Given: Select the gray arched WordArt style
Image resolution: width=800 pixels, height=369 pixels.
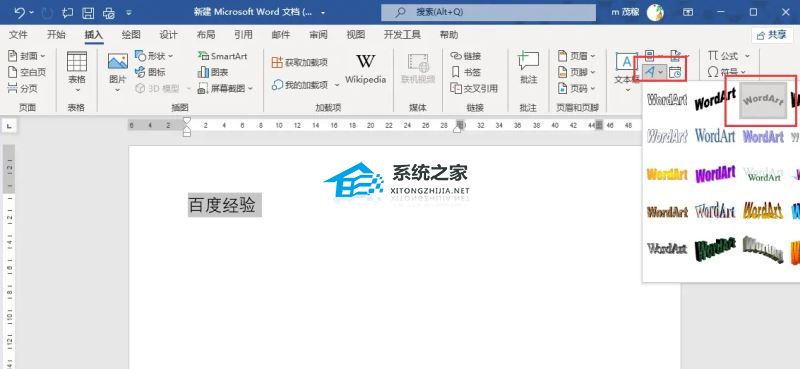Looking at the screenshot, I should click(x=763, y=100).
